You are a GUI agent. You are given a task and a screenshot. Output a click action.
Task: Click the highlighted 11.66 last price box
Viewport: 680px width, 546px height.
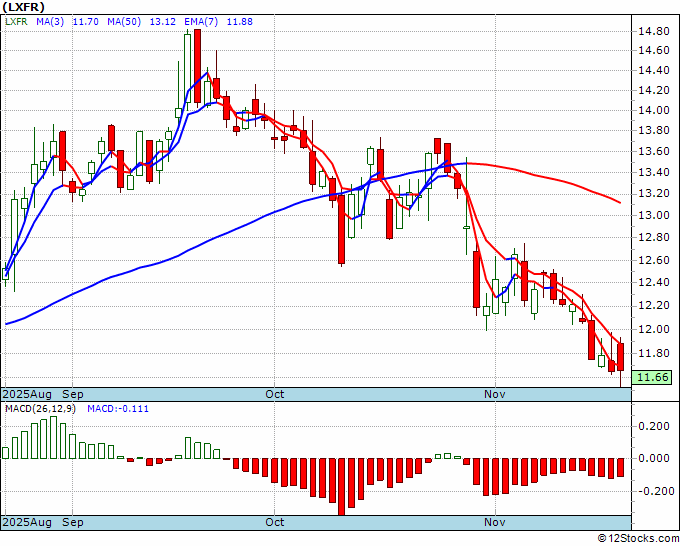click(652, 377)
